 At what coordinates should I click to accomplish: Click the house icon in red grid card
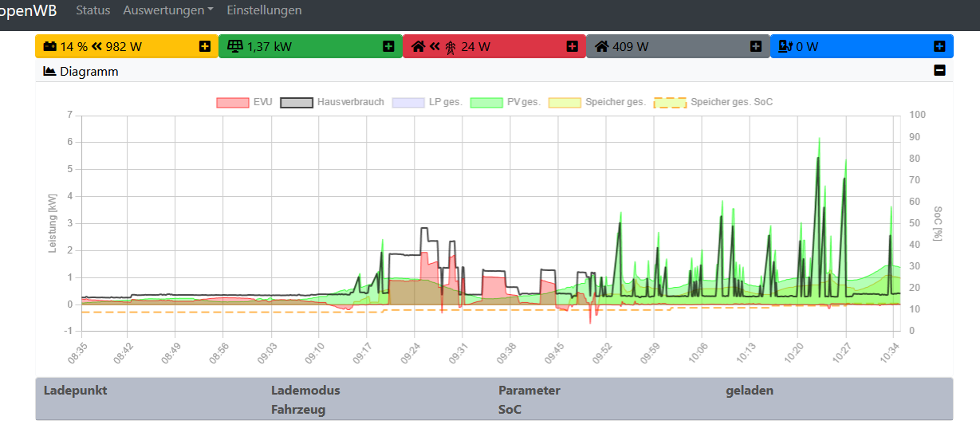pos(418,46)
